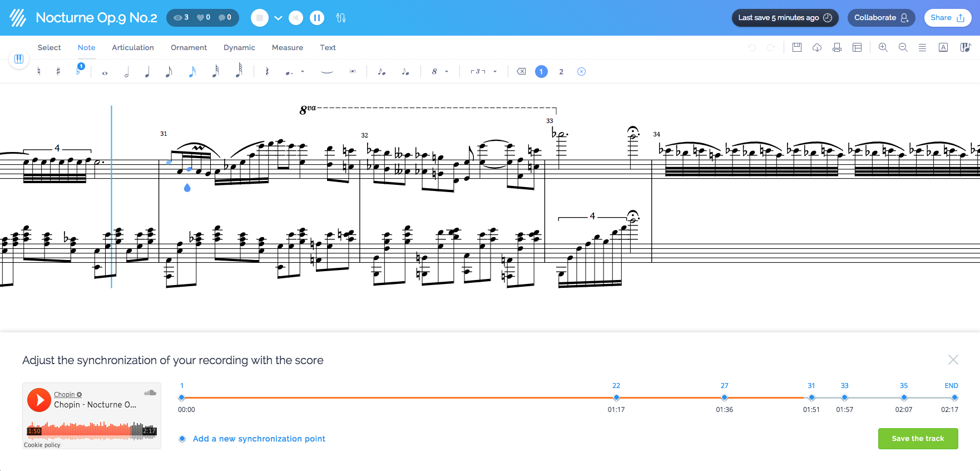Select voice 1
Viewport: 980px width, 471px height.
pos(541,71)
